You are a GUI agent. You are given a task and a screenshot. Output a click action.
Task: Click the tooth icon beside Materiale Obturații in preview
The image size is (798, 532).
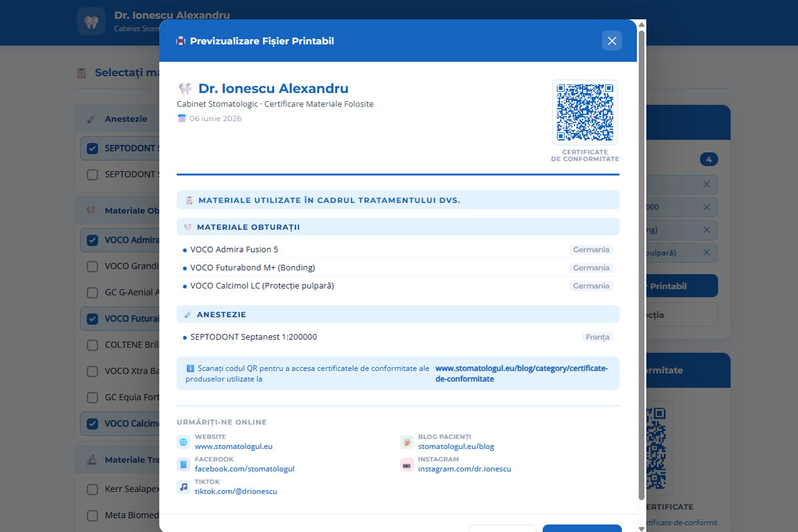point(188,227)
